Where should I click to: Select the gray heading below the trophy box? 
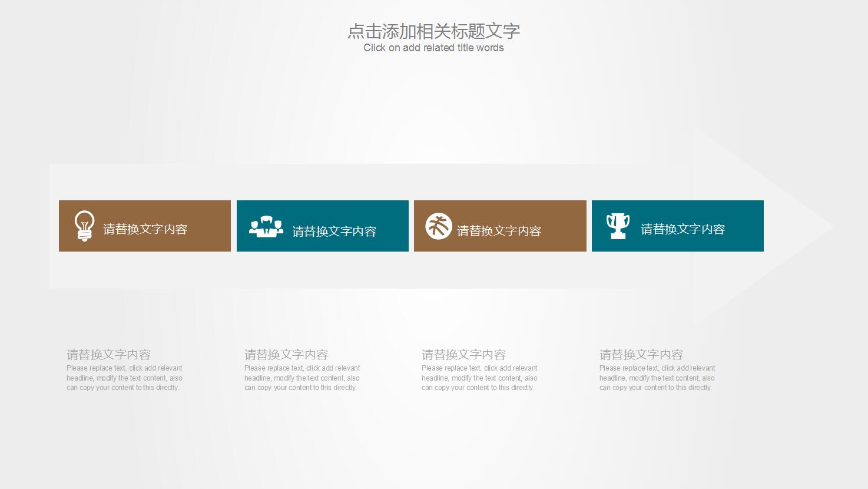pyautogui.click(x=641, y=355)
